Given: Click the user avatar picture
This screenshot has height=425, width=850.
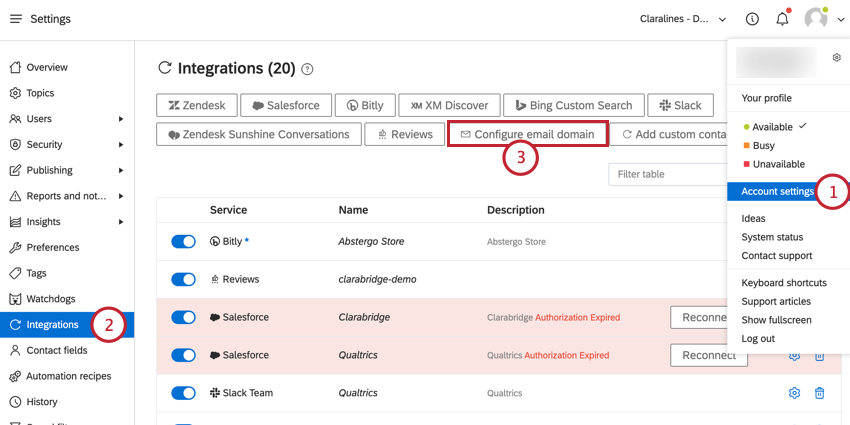Looking at the screenshot, I should pos(816,19).
